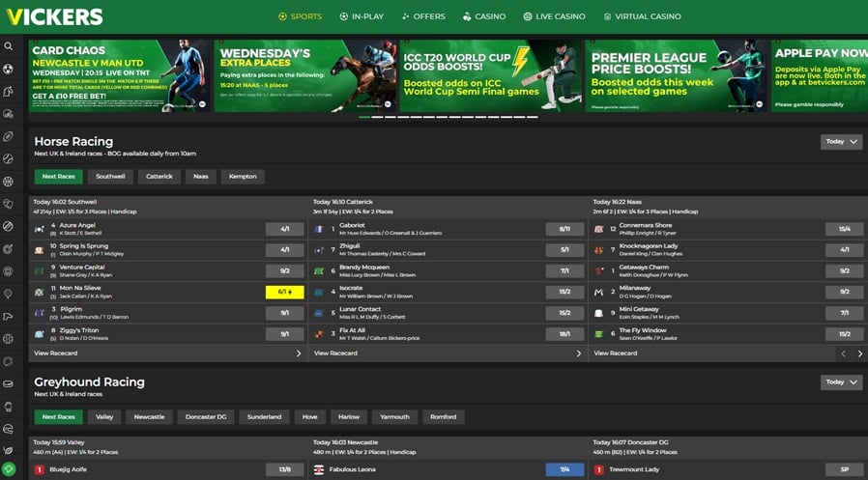Click the next races right arrow
Screen dimensions: 868x480
[x=859, y=353]
